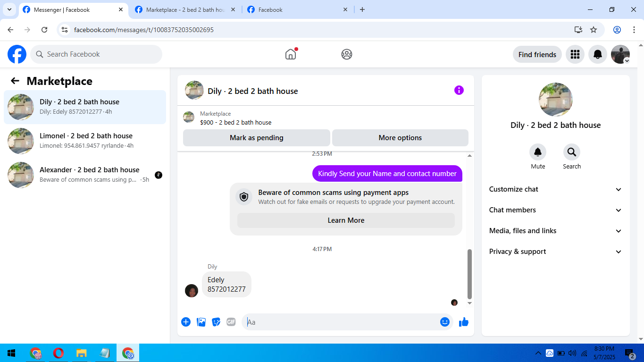Click Dily's sender avatar next to the message
Viewport: 644px width, 362px height.
(x=192, y=291)
